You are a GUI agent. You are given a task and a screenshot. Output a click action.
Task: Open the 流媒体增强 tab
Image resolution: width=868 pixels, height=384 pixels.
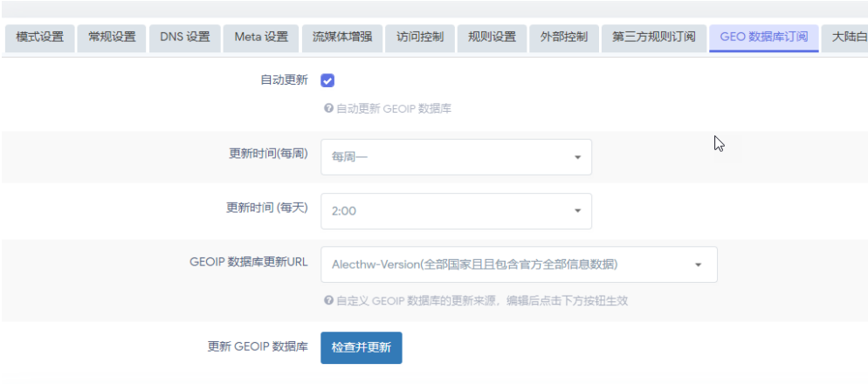pos(342,38)
